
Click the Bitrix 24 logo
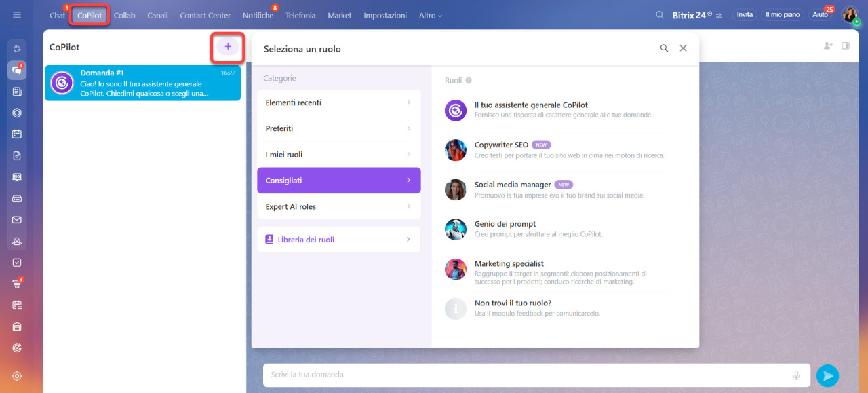[x=692, y=15]
